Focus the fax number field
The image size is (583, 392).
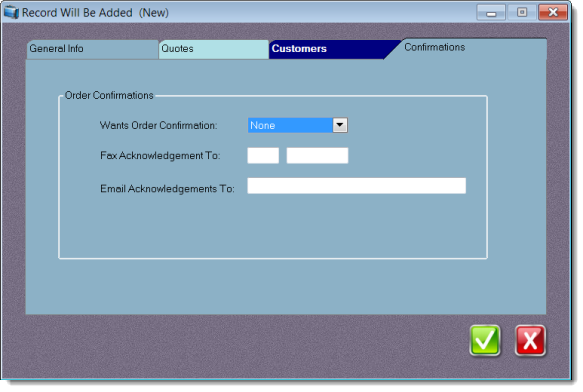coord(317,155)
